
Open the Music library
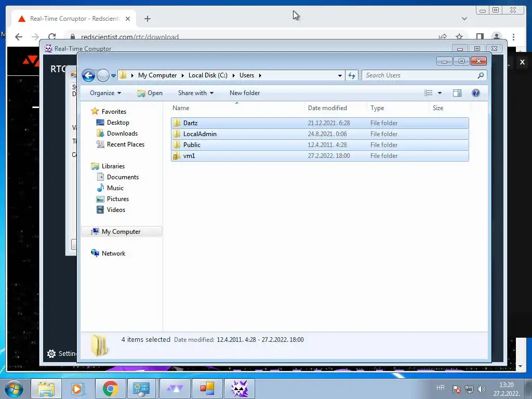coord(110,188)
